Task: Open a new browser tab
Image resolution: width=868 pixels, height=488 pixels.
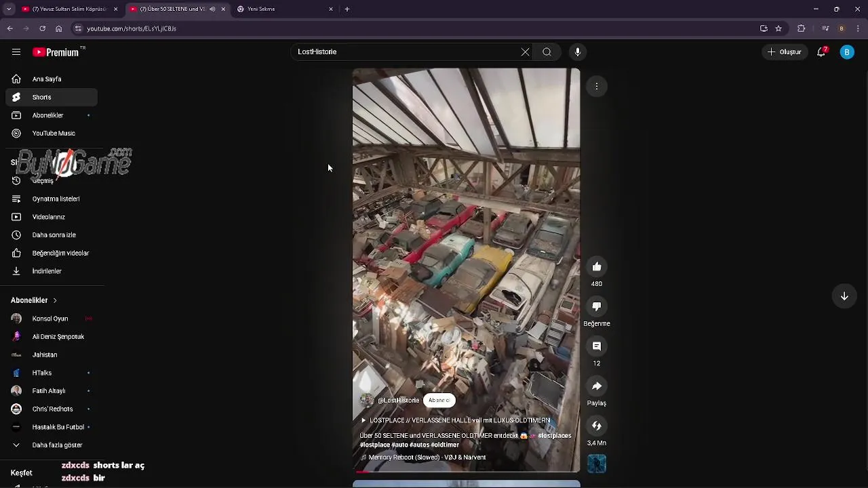Action: point(347,9)
